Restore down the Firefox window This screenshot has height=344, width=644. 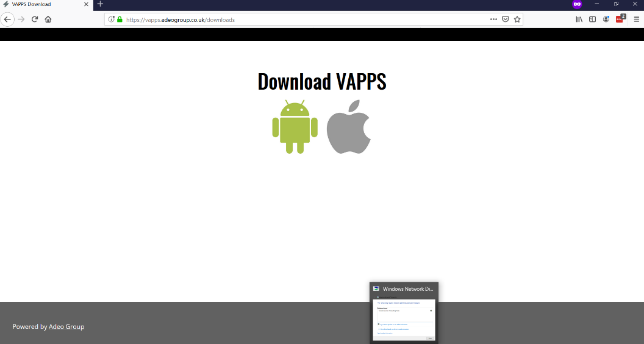616,4
